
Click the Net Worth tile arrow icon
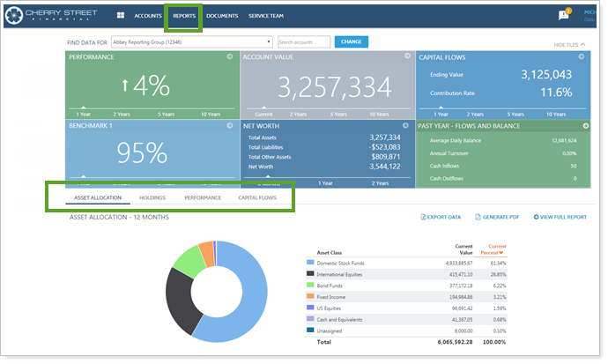tap(404, 126)
